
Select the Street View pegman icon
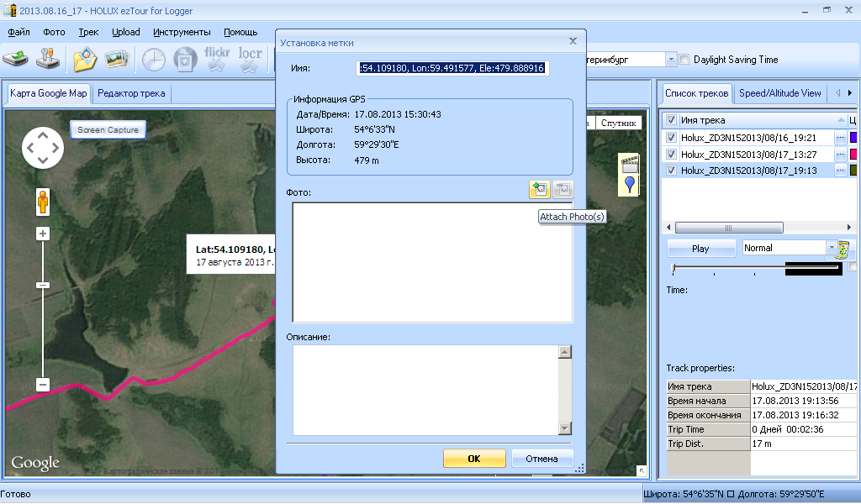pos(43,202)
